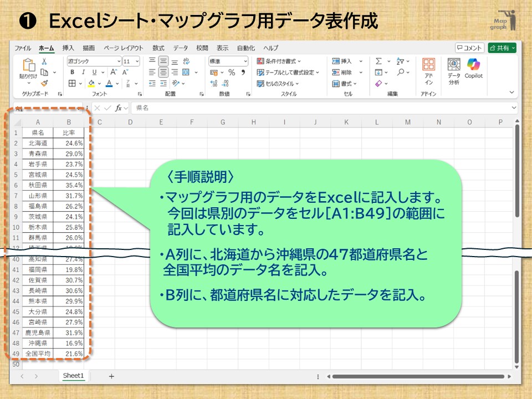Click the 貼り付け paste icon
The image size is (532, 399).
point(28,65)
